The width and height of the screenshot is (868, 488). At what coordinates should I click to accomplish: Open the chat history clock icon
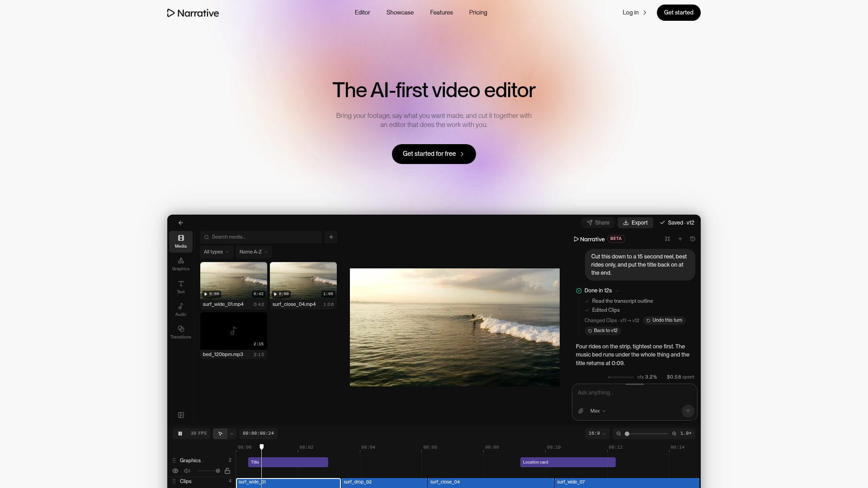tap(693, 239)
